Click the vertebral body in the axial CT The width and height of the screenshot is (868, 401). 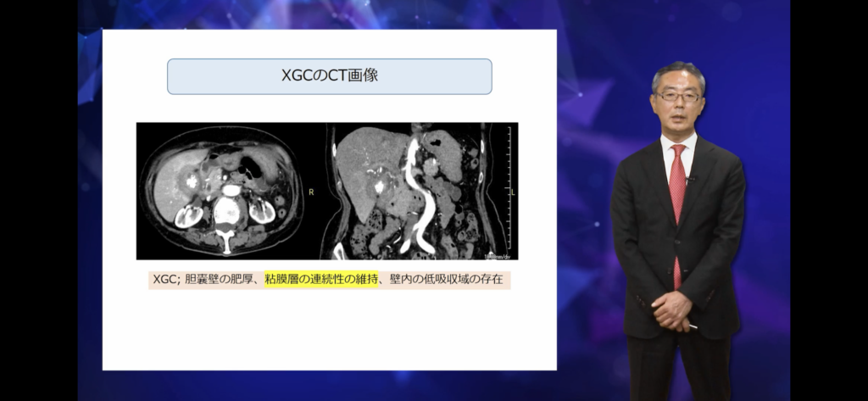(225, 208)
